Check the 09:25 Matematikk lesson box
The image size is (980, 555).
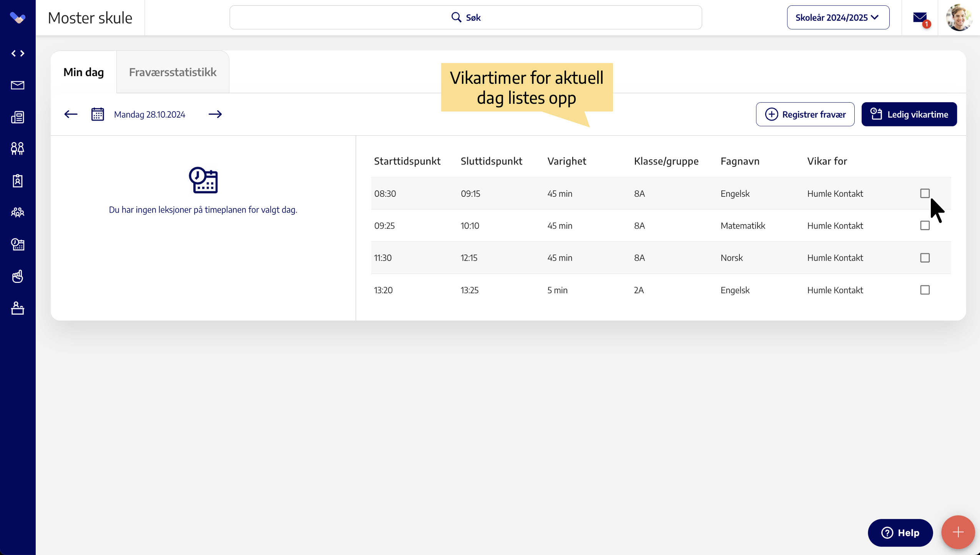click(x=925, y=226)
